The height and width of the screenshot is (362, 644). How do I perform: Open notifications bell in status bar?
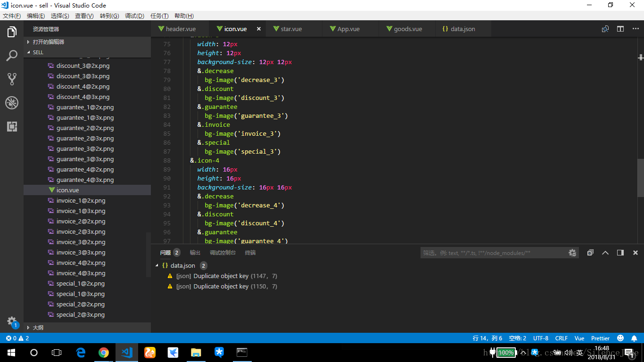635,338
